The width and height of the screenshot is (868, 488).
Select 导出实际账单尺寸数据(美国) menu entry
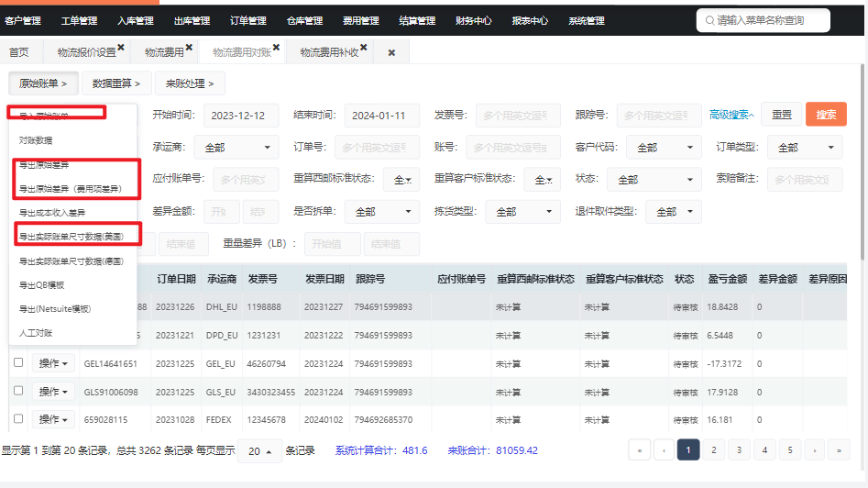pyautogui.click(x=72, y=237)
